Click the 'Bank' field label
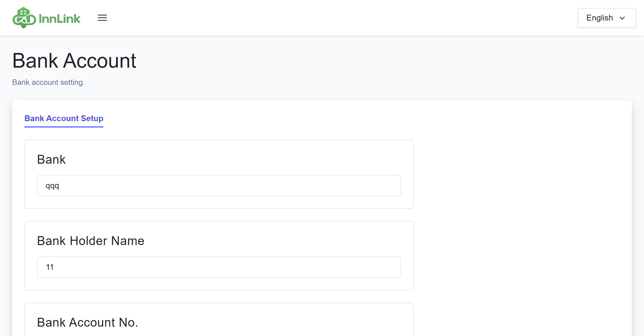This screenshot has width=644, height=336. pyautogui.click(x=51, y=159)
